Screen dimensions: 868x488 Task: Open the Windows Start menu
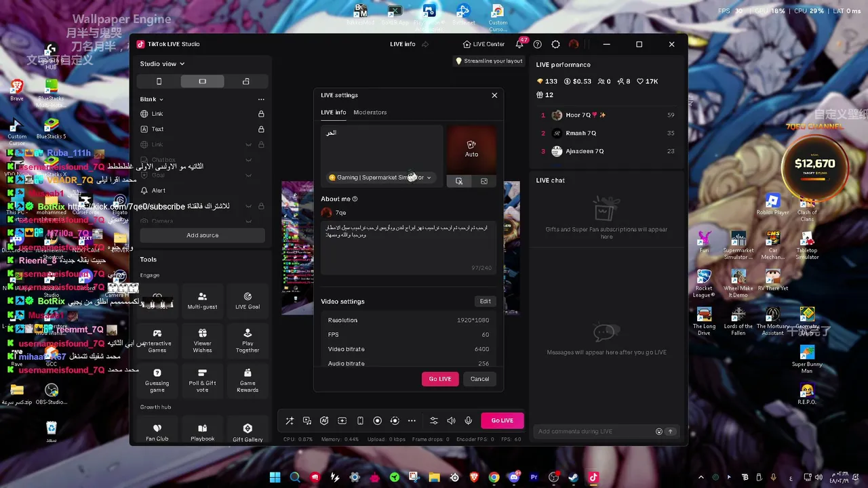[x=275, y=477]
